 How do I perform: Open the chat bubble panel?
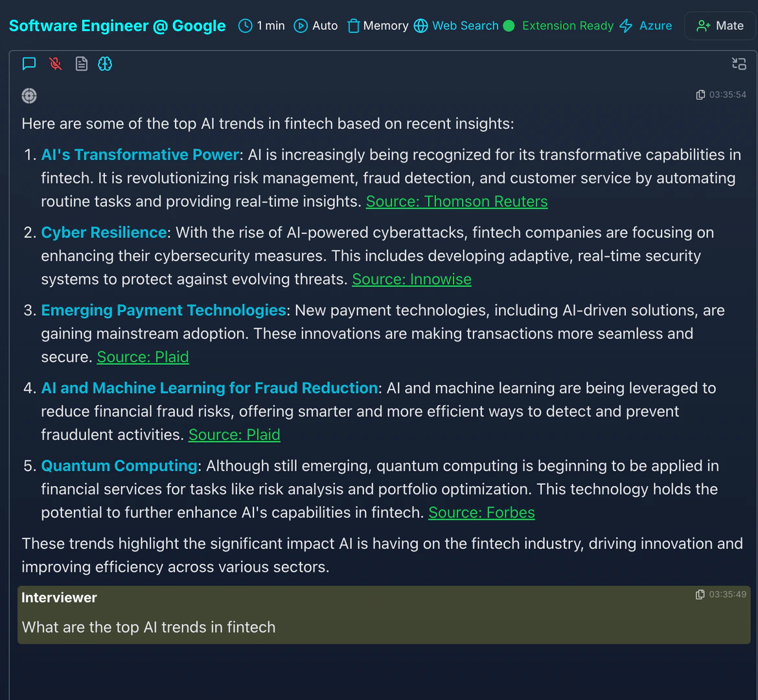29,64
